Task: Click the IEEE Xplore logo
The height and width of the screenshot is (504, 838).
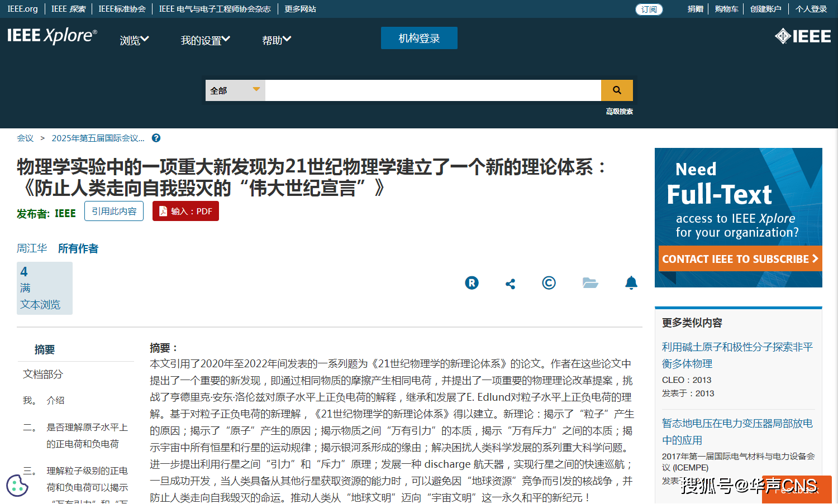Action: click(52, 36)
